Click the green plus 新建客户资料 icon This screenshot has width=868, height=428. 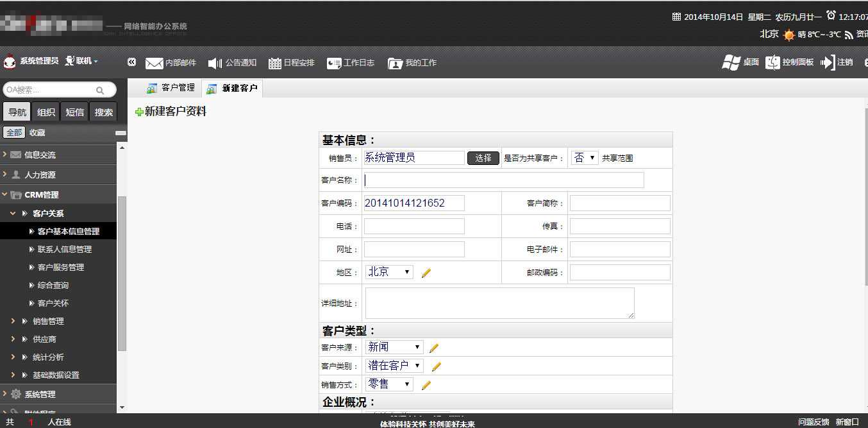(139, 112)
